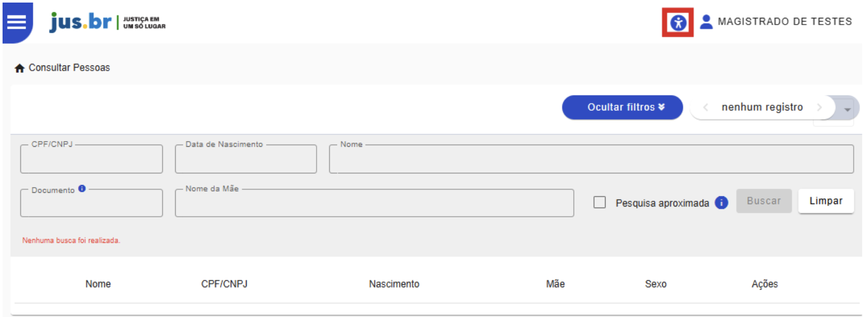Open the hamburger main menu
This screenshot has width=868, height=317.
point(16,22)
